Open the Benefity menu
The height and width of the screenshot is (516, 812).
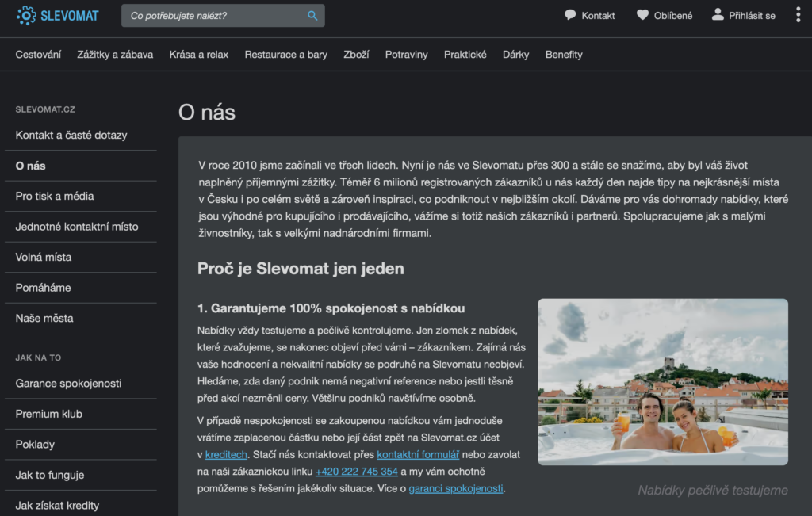pos(564,55)
